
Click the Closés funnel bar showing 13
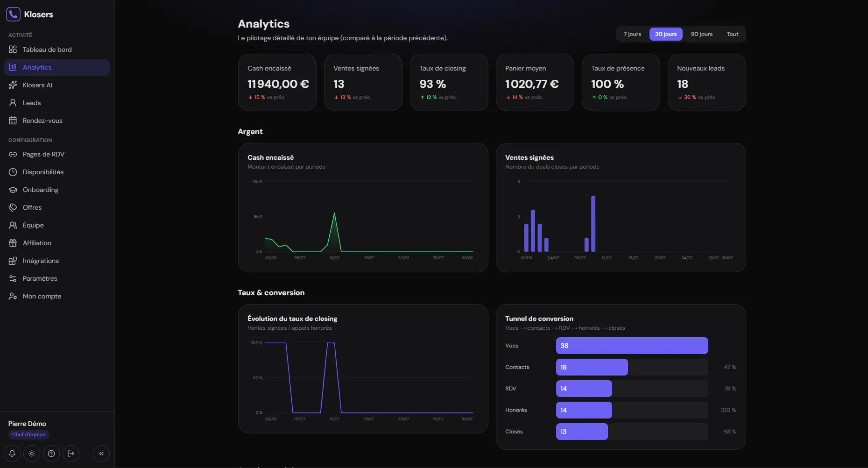coord(582,432)
